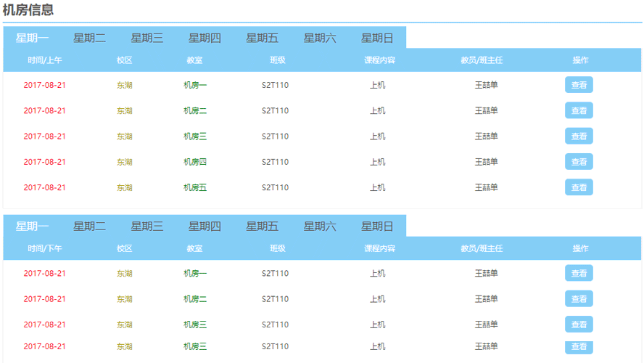
Task: Click 查看 for morning 机房一 row
Action: pos(579,85)
